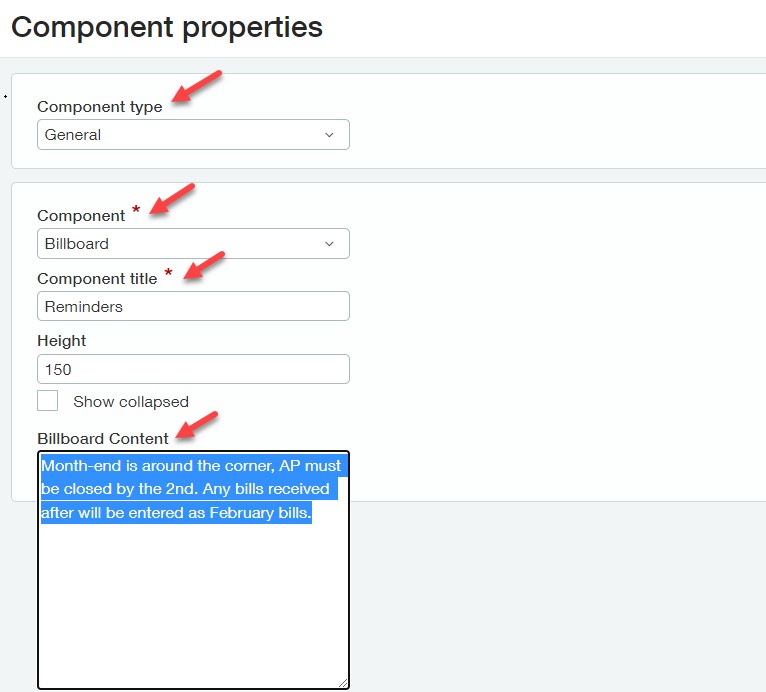Click the textarea resize handle corner
Image resolution: width=766 pixels, height=692 pixels.
(x=343, y=682)
